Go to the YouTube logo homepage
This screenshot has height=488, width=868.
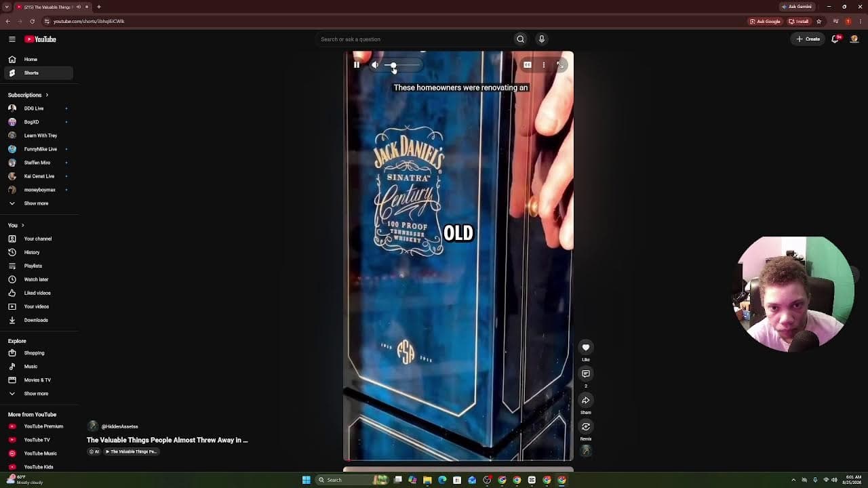pyautogui.click(x=41, y=39)
